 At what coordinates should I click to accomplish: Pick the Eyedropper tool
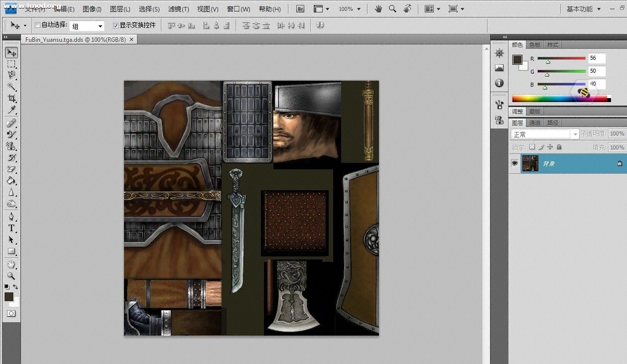pos(11,110)
